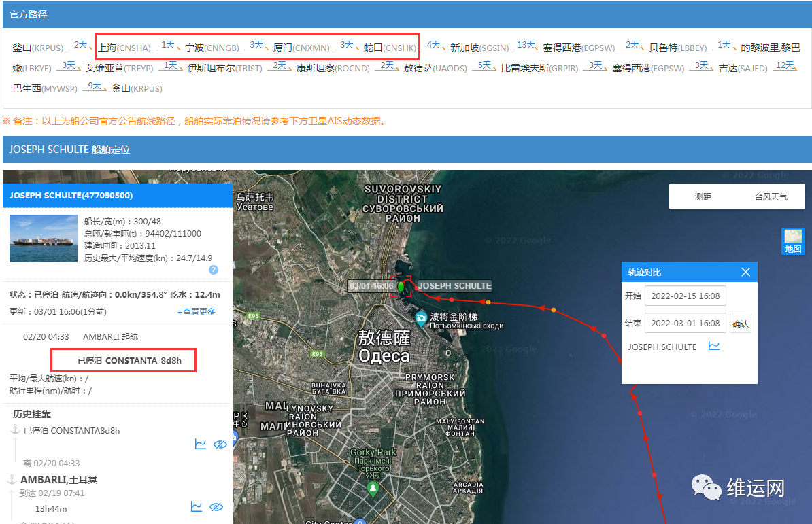Viewport: 812px width, 524px height.
Task: Click the 5天 transit time link
Action: (484, 65)
